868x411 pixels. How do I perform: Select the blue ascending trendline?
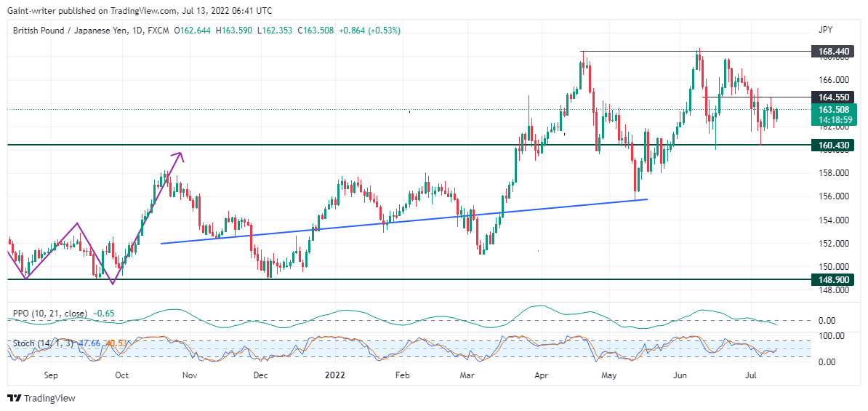[x=404, y=221]
